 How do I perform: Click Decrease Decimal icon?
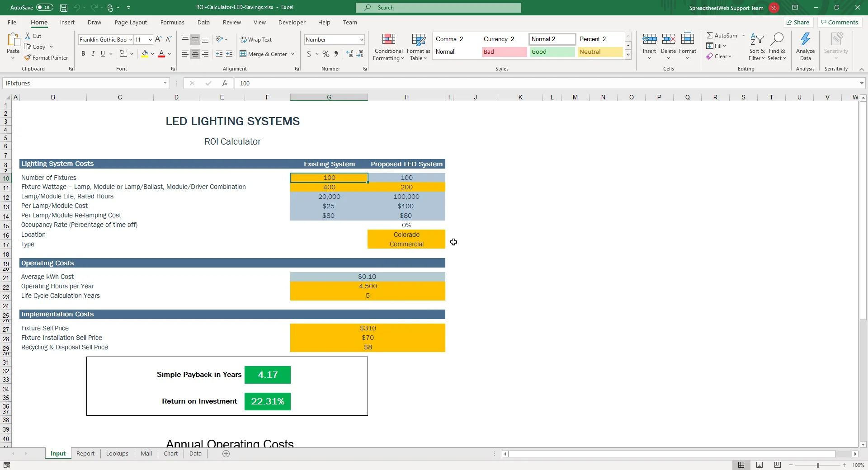click(x=360, y=54)
